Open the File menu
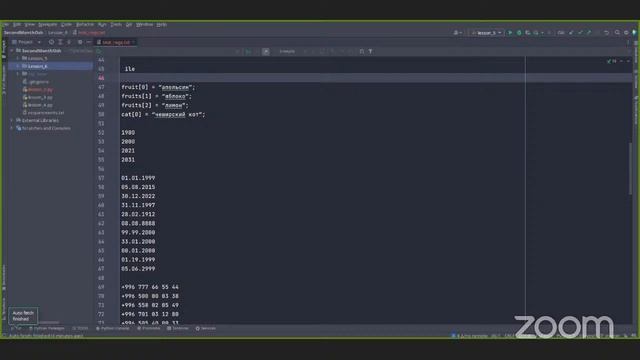 (6, 24)
